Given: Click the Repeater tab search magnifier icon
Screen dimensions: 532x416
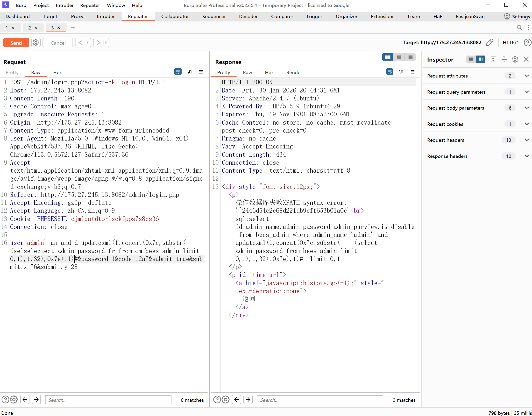Looking at the screenshot, I should pos(519,28).
